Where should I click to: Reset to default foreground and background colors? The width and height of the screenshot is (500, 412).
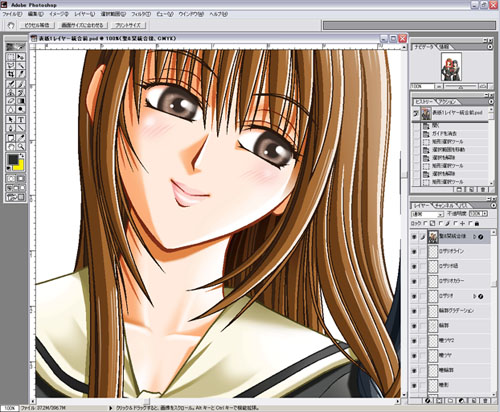click(x=9, y=168)
